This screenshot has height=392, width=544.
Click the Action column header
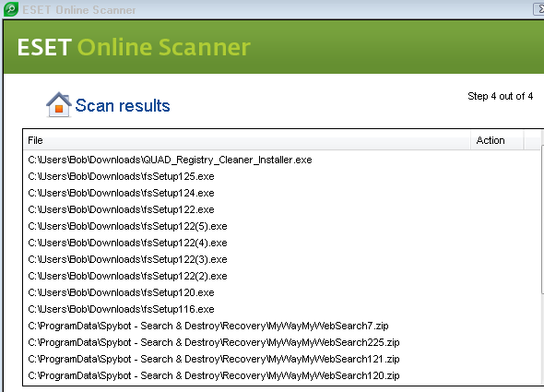497,140
